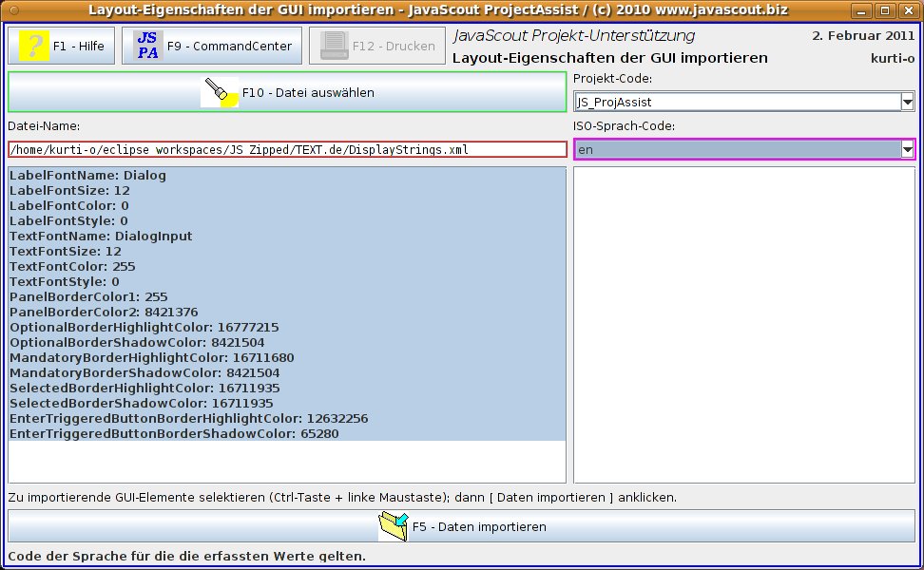Choose PanelBorderColor2: 8421376 in the list
Viewport: 924px width, 570px height.
coord(104,313)
